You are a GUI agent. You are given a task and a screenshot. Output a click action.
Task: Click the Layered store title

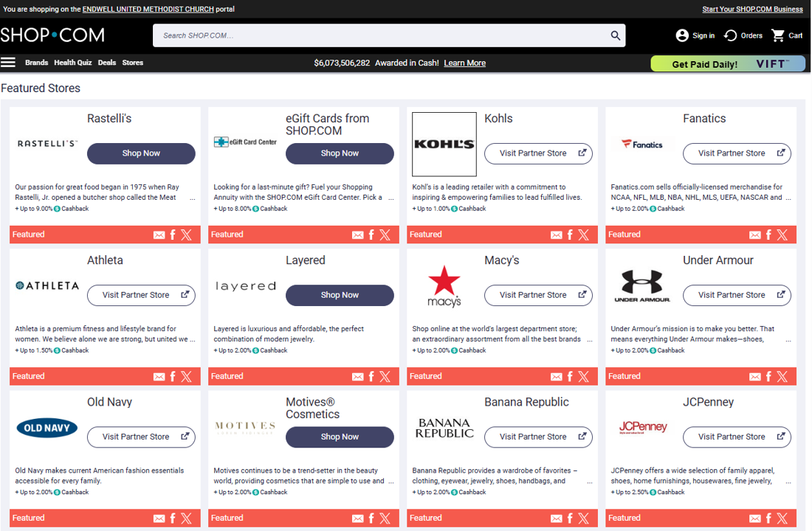306,260
